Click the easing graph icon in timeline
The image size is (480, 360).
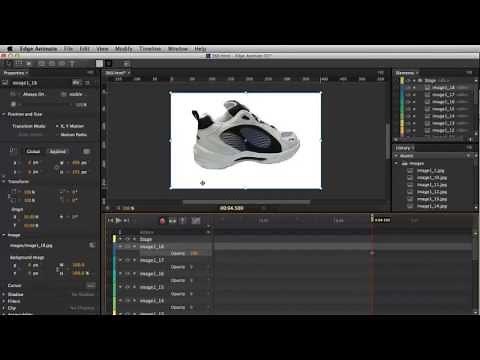click(x=196, y=221)
